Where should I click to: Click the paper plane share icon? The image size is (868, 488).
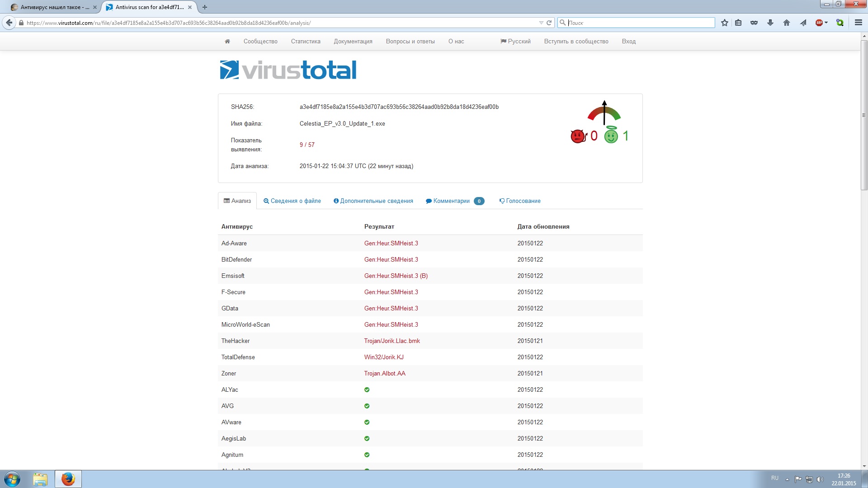coord(803,23)
